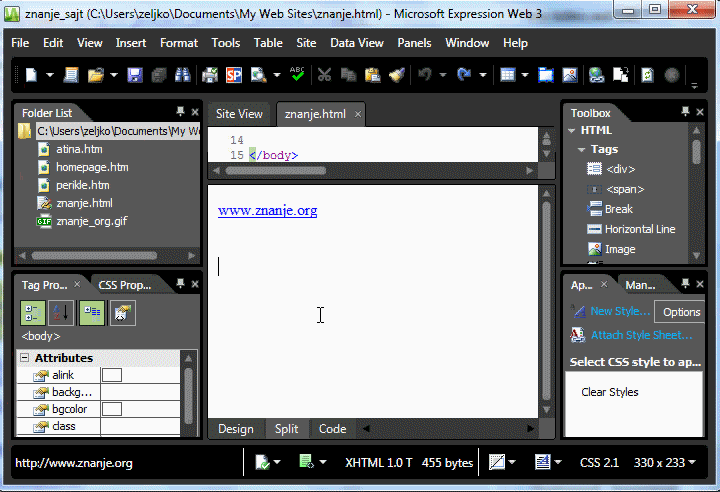Click the Insert Picture toolbar icon
Screen dimensions: 720x492
pos(570,75)
